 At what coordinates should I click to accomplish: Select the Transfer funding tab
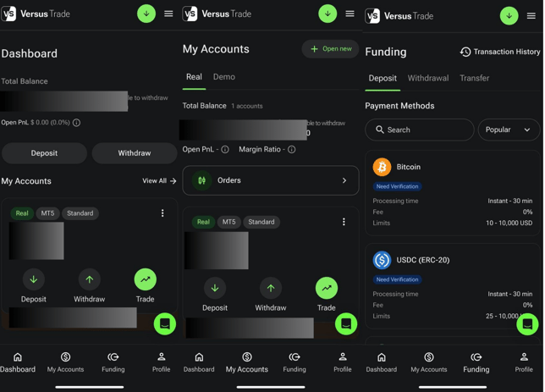coord(475,78)
